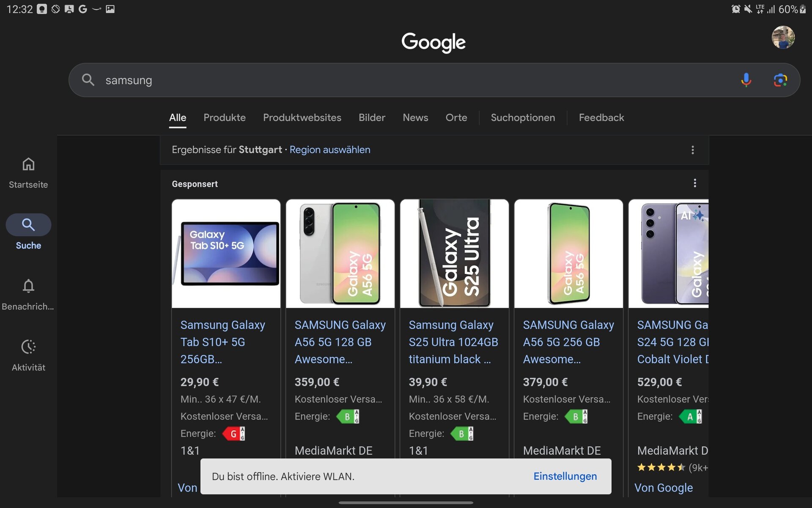
Task: Open the News tab
Action: [415, 118]
